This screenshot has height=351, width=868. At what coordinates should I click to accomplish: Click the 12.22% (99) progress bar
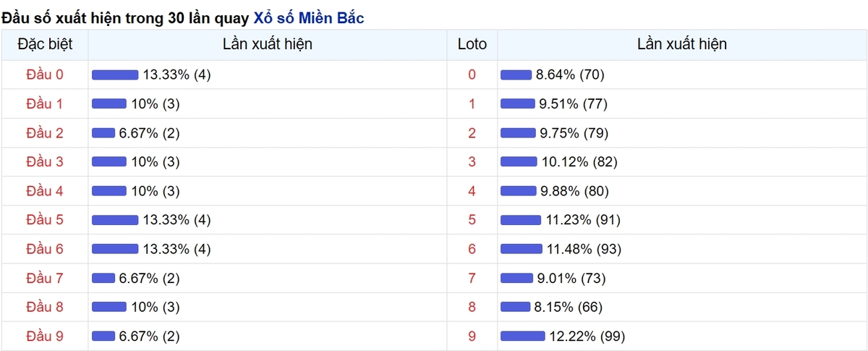click(x=522, y=336)
